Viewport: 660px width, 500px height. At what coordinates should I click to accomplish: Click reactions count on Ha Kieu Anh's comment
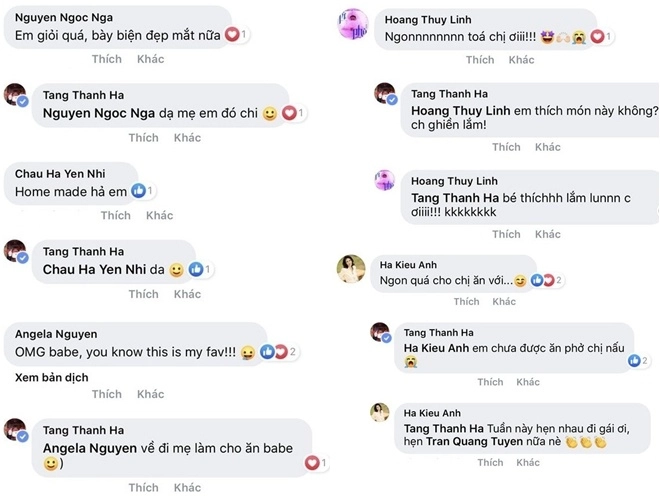click(558, 280)
